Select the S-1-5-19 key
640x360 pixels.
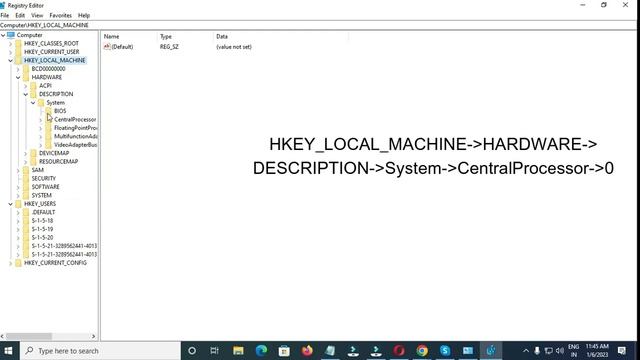coord(42,229)
